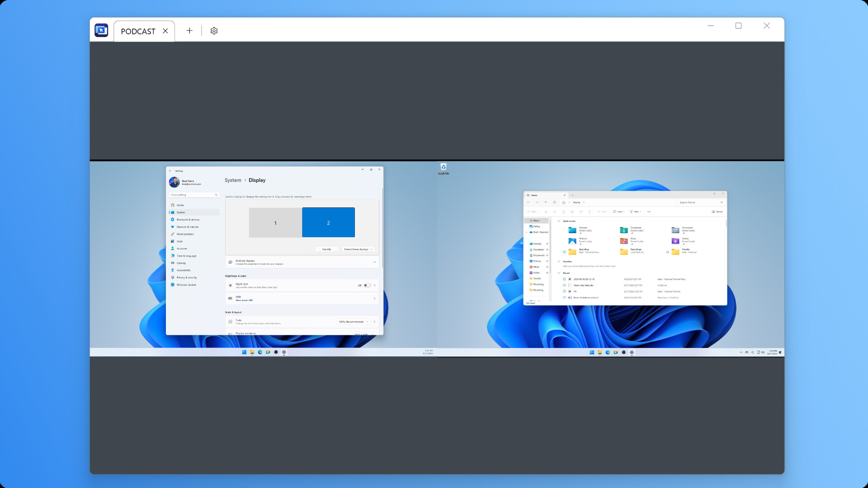Open the Extend these displays dropdown
The height and width of the screenshot is (488, 868).
pyautogui.click(x=358, y=249)
